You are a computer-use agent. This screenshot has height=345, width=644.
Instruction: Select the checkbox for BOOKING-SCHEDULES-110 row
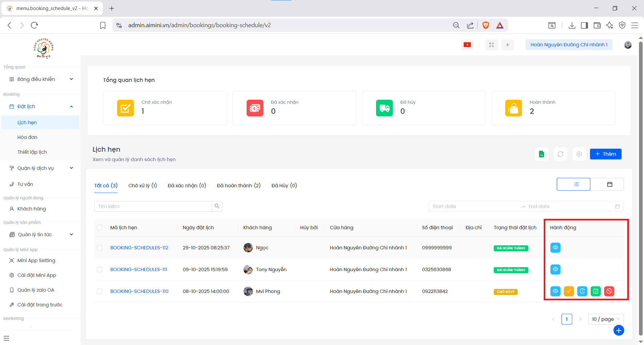100,291
